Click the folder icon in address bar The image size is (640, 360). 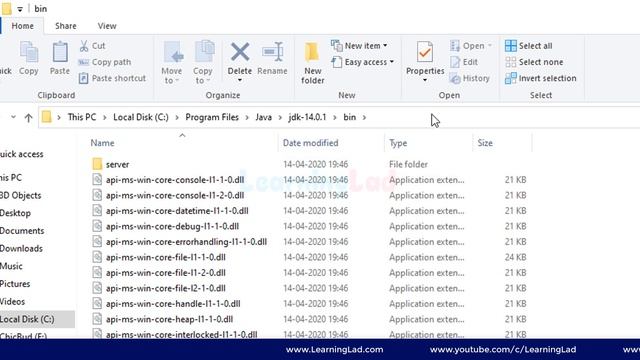click(x=47, y=117)
